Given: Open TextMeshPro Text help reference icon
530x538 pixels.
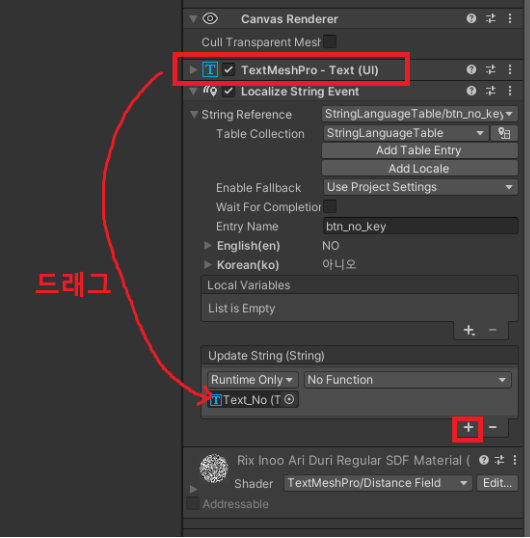Looking at the screenshot, I should click(471, 70).
